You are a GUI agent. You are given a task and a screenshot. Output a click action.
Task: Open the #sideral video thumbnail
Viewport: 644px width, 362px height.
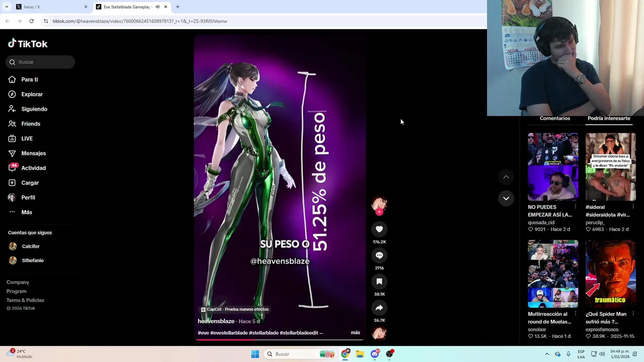click(611, 167)
